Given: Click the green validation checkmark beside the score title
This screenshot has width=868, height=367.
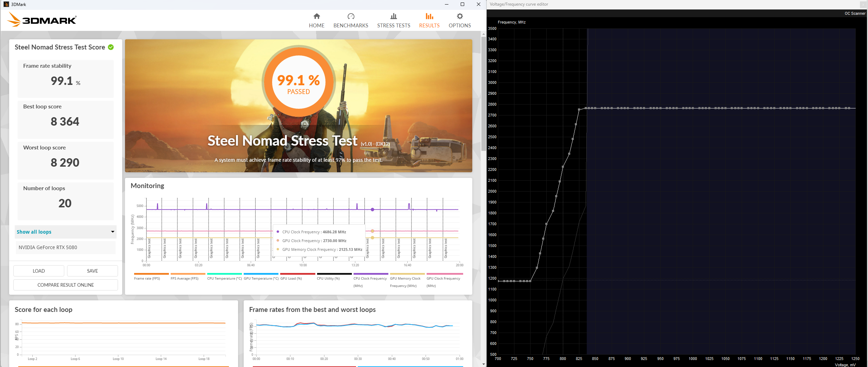Looking at the screenshot, I should click(x=111, y=47).
